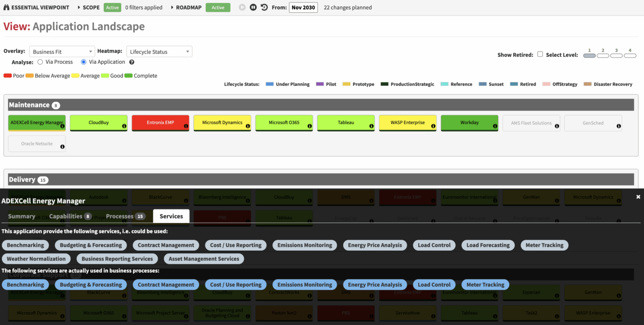644x325 pixels.
Task: Open the Overlay Business Fit dropdown
Action: (x=62, y=51)
